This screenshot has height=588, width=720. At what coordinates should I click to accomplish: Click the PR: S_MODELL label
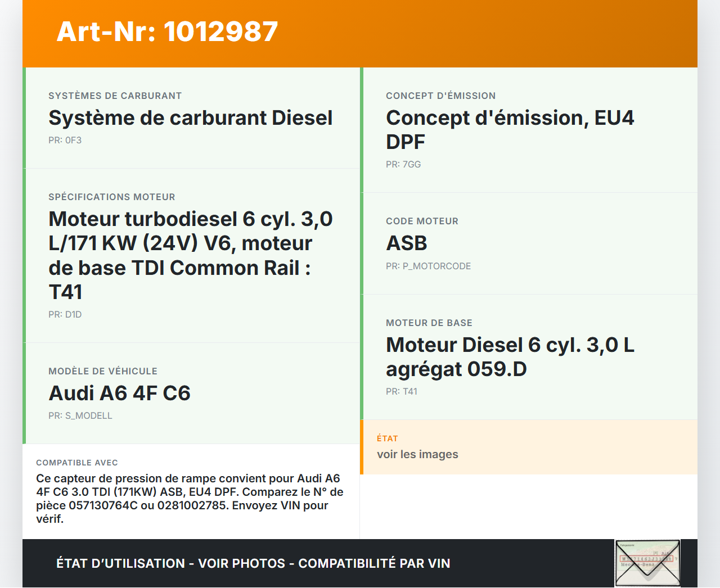click(x=80, y=416)
